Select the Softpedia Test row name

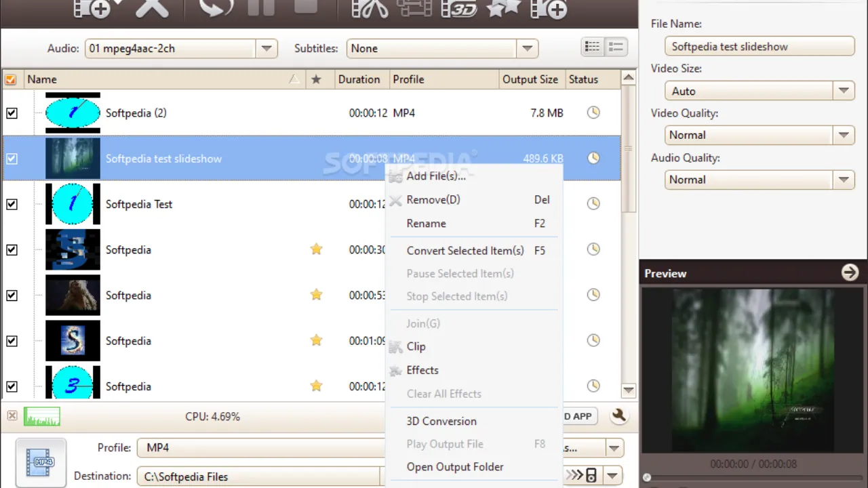[x=139, y=204]
